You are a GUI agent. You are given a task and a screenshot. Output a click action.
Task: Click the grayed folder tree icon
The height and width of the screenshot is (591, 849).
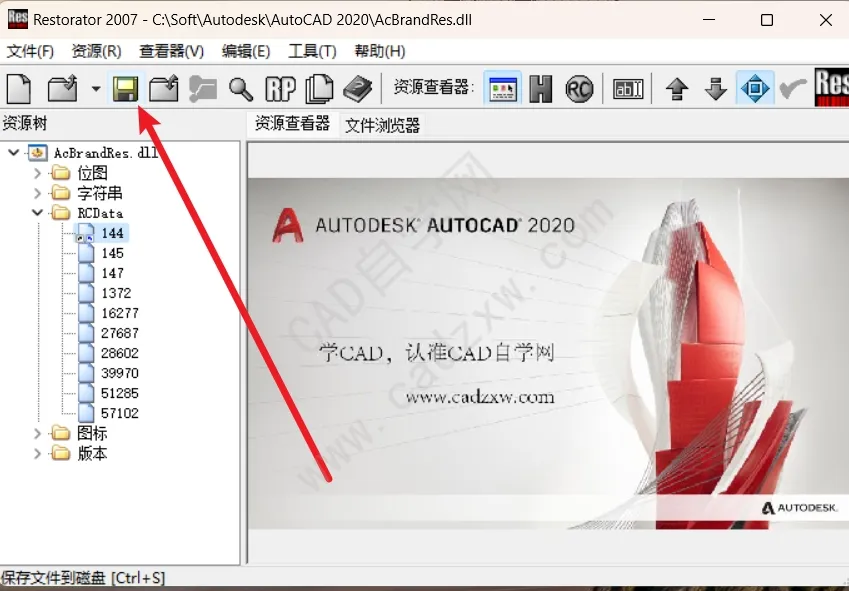(x=203, y=88)
